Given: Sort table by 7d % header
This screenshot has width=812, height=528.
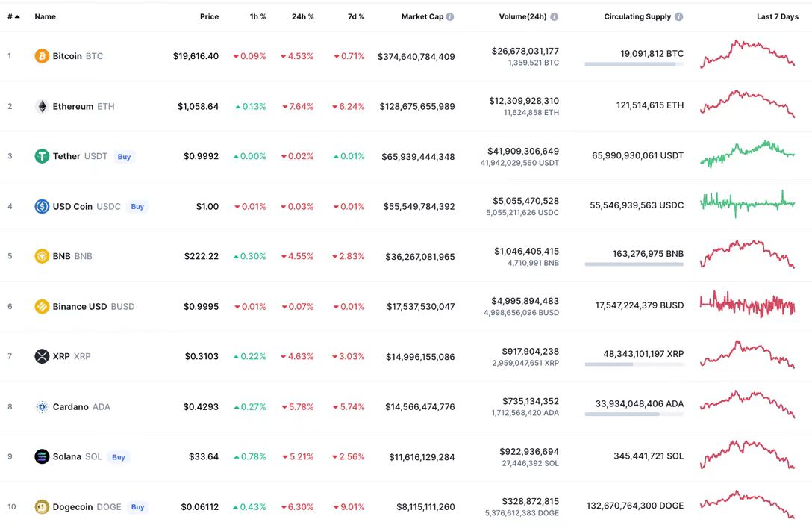Looking at the screenshot, I should [x=356, y=16].
